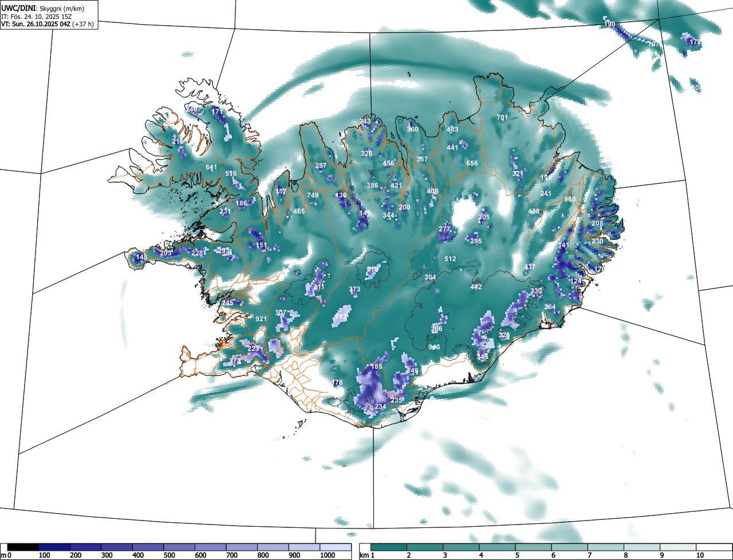Select the dark blue 100–200 m legend swatch
This screenshot has height=560, width=733.
tap(54, 547)
